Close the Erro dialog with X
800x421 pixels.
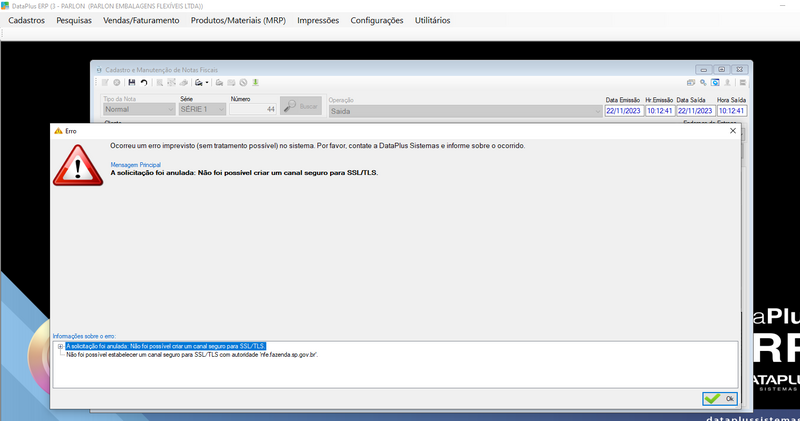coord(733,131)
